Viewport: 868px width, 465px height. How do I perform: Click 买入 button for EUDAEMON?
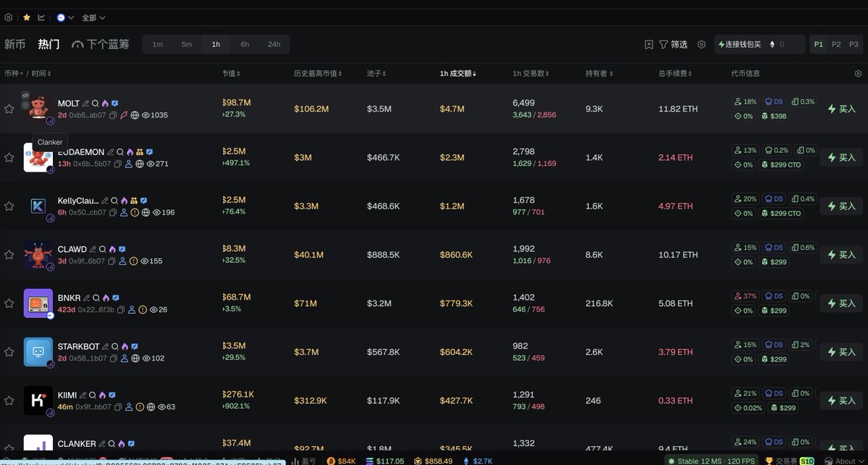[x=841, y=157]
